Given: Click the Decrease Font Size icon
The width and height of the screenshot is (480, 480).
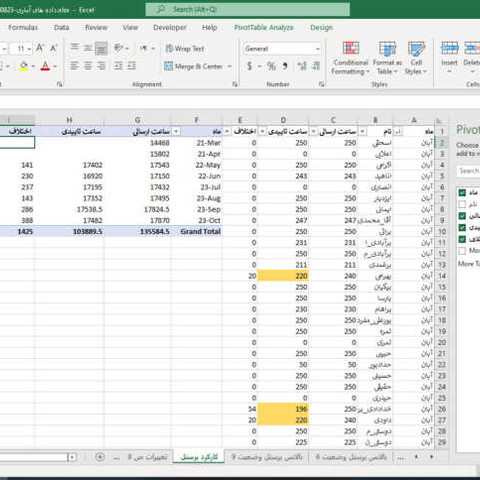Looking at the screenshot, I should click(54, 48).
